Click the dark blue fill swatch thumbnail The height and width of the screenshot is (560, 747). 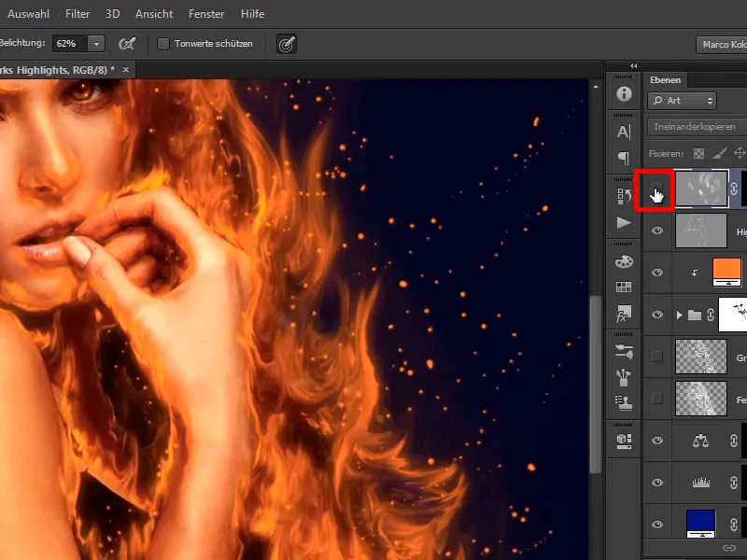(x=700, y=524)
